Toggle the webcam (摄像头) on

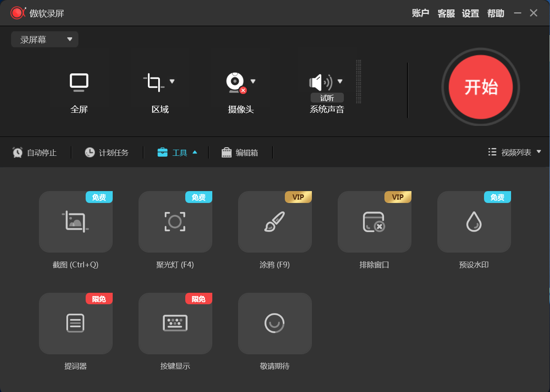[235, 82]
